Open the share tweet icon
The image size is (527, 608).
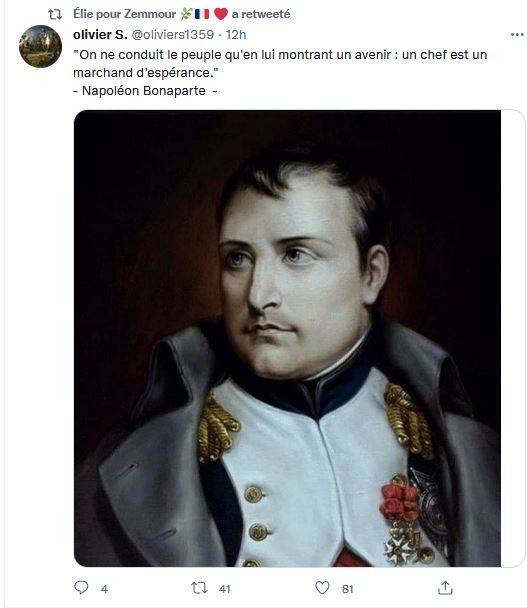click(445, 588)
